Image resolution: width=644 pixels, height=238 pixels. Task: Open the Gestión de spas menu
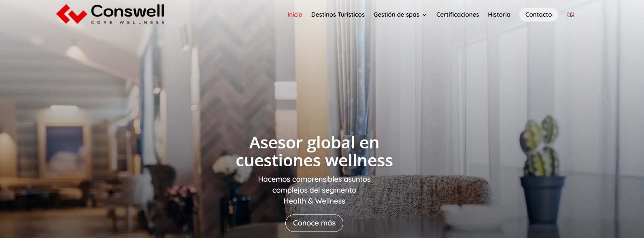[396, 15]
